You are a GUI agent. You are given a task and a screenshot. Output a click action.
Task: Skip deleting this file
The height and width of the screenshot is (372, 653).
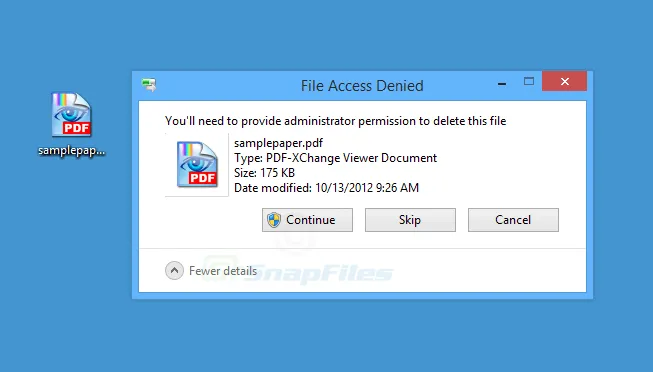pyautogui.click(x=410, y=220)
